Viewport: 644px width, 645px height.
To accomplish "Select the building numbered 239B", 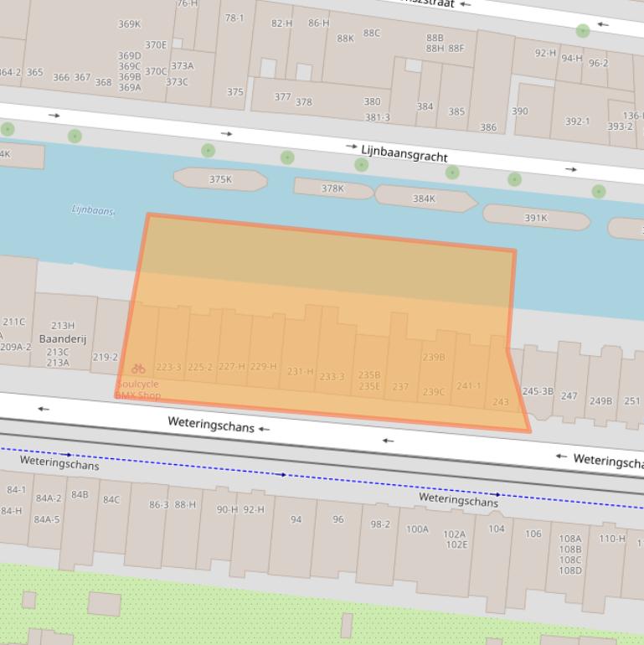I will pyautogui.click(x=434, y=357).
